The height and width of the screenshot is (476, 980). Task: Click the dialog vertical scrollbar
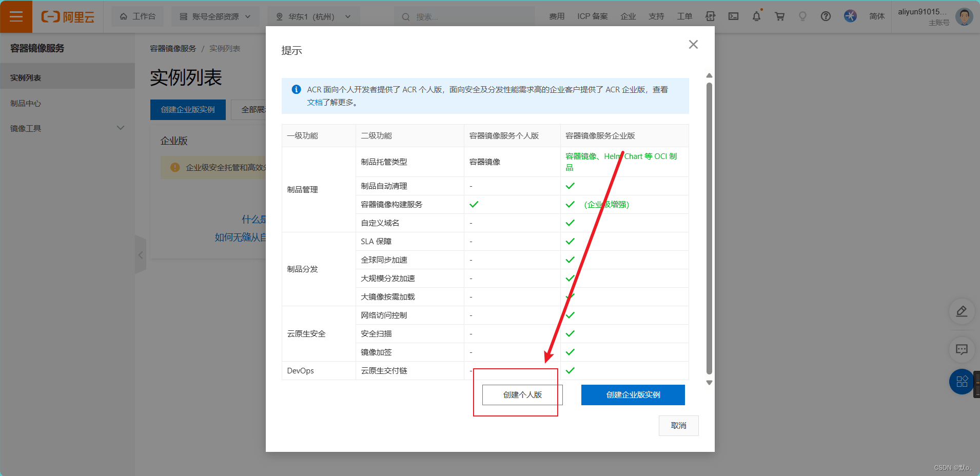(x=709, y=228)
